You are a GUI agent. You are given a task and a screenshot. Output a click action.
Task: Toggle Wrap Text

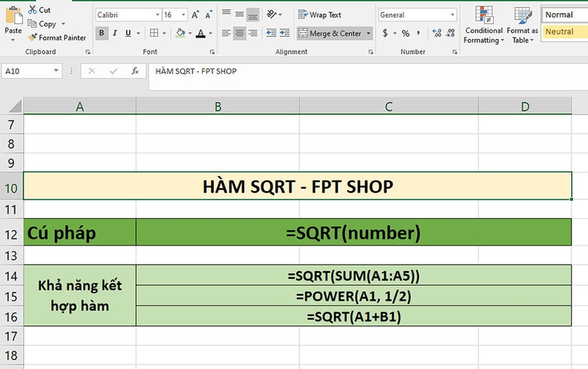click(x=320, y=15)
